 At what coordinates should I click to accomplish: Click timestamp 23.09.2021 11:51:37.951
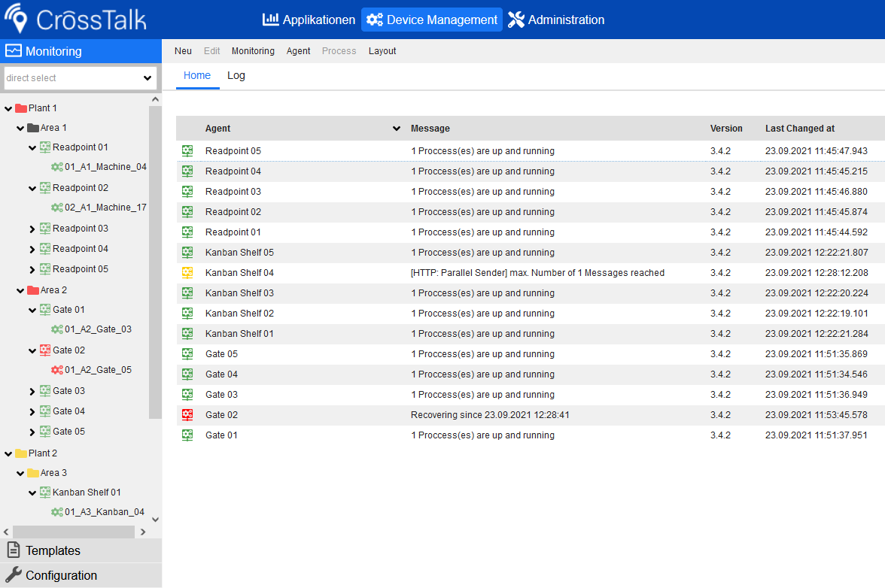tap(816, 435)
